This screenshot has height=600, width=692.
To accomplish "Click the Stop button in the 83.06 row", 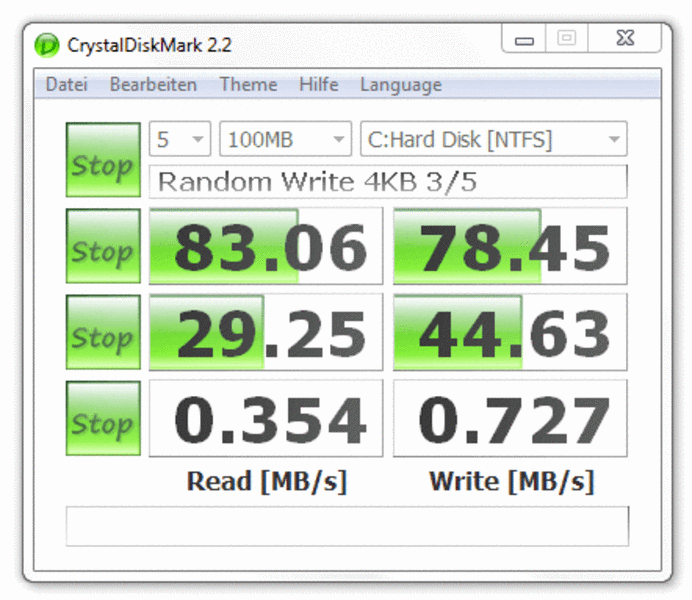I will click(x=103, y=246).
